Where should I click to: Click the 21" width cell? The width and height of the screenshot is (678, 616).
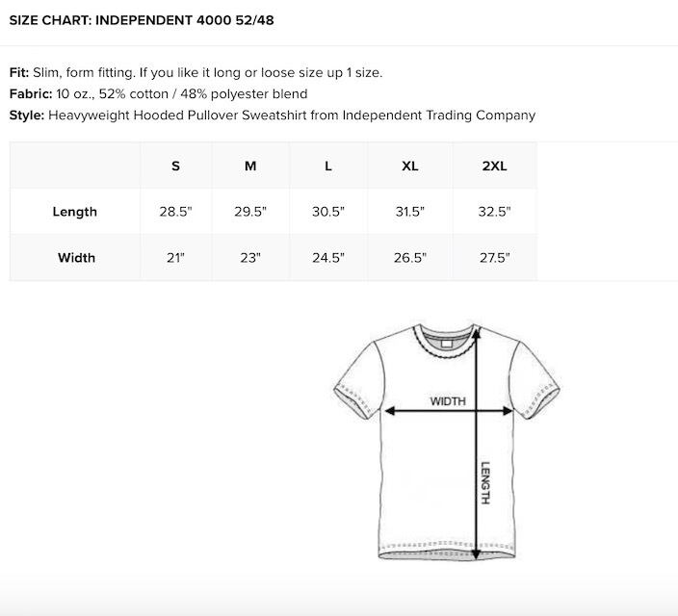click(175, 258)
